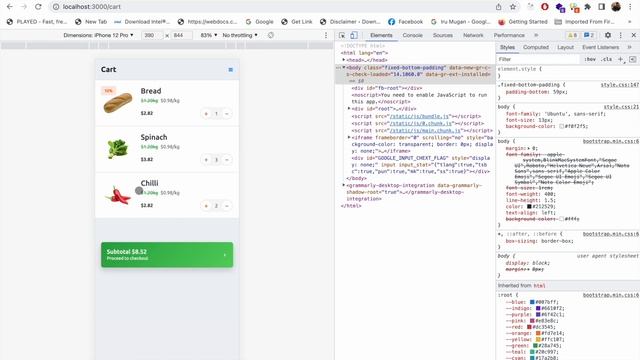
Task: Open the browser share icon
Action: tap(498, 7)
